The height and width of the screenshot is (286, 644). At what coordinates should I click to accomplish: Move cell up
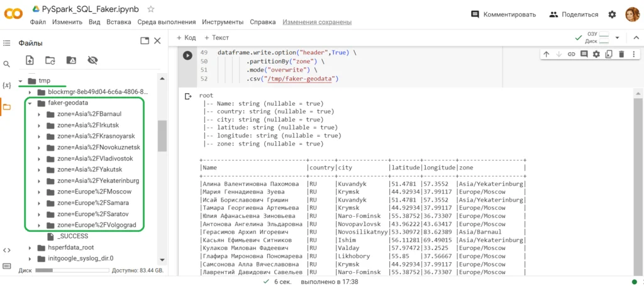point(546,54)
